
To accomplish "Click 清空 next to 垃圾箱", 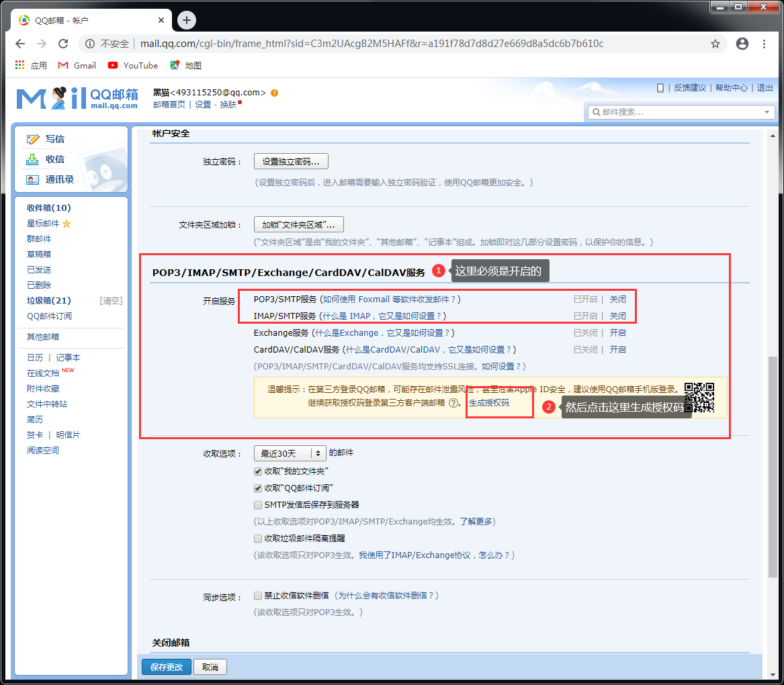I will tap(111, 300).
